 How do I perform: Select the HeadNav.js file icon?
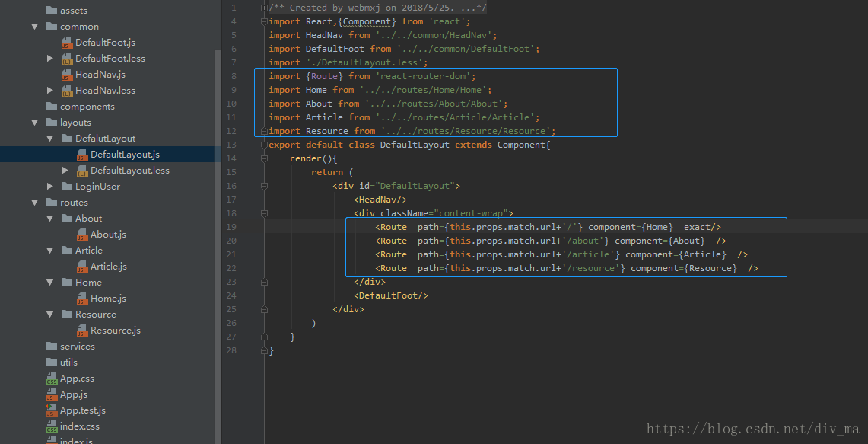point(67,75)
